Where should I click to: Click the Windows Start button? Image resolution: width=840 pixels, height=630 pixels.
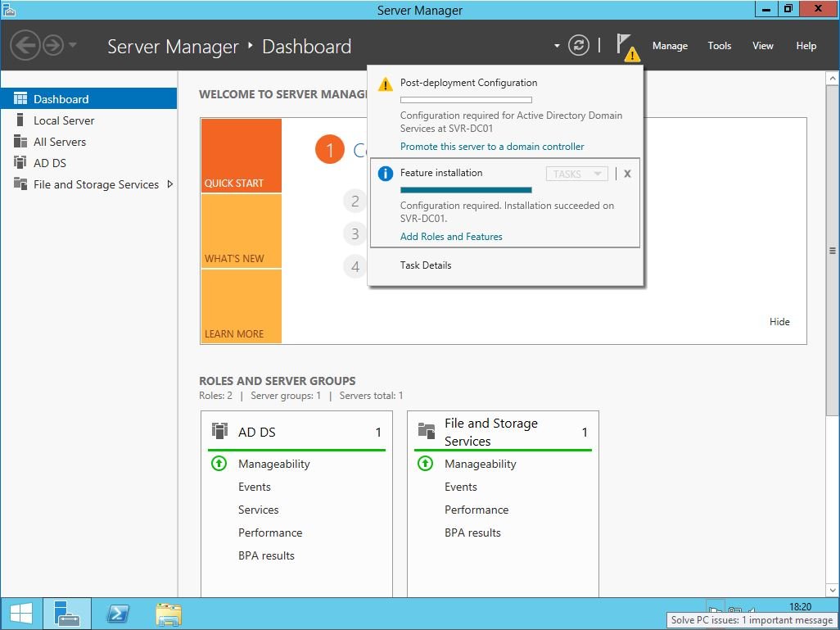21,613
